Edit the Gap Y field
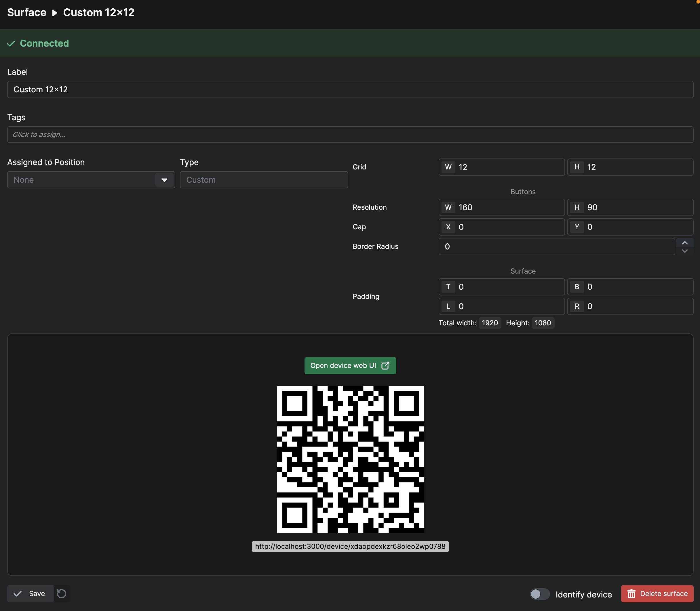700x611 pixels. (630, 227)
